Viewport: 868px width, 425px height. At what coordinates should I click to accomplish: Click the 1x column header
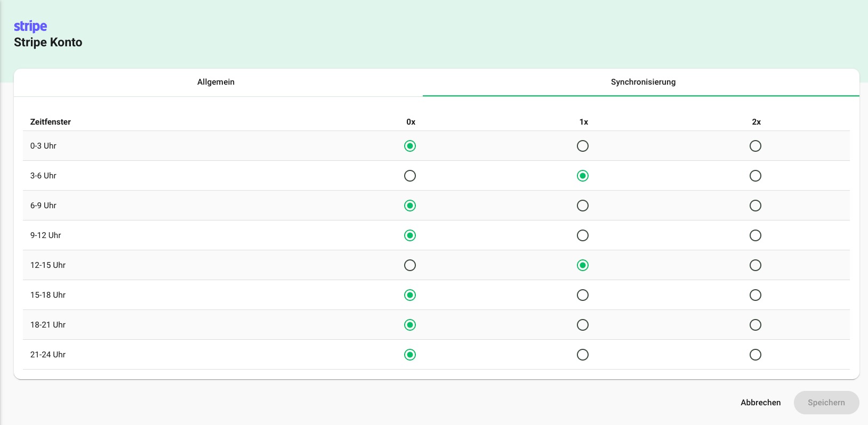click(x=584, y=122)
